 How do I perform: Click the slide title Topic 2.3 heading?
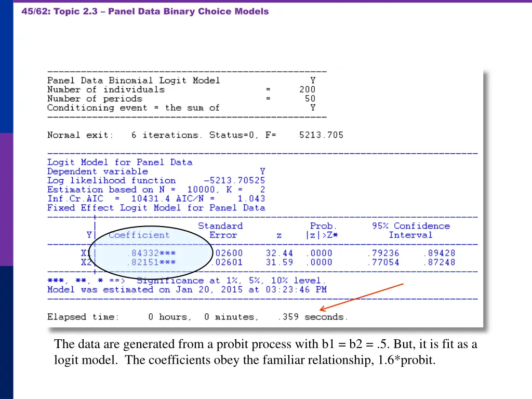[x=144, y=11]
